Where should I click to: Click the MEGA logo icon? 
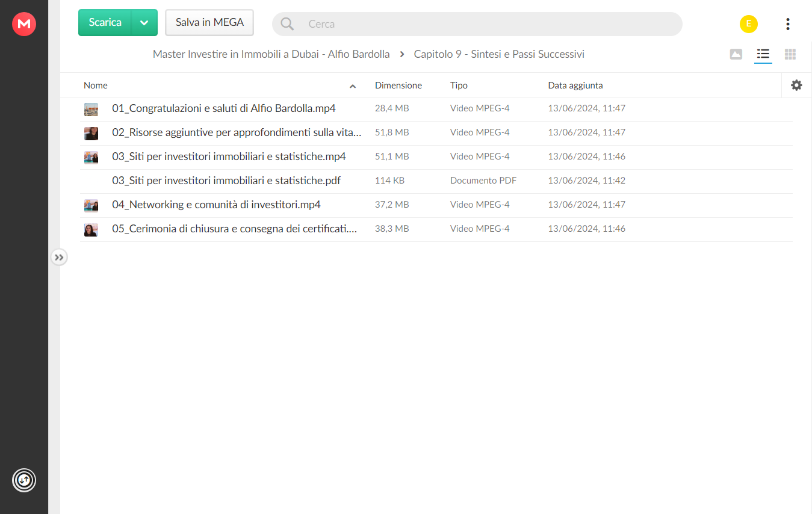(x=24, y=24)
